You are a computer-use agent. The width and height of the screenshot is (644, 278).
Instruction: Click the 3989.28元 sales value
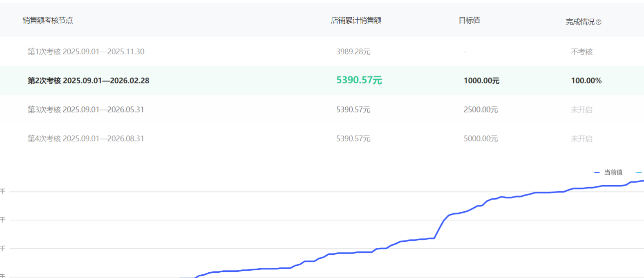(x=353, y=52)
